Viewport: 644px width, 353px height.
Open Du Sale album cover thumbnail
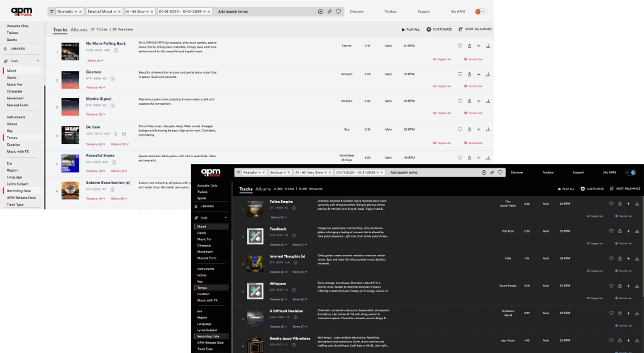pos(70,135)
